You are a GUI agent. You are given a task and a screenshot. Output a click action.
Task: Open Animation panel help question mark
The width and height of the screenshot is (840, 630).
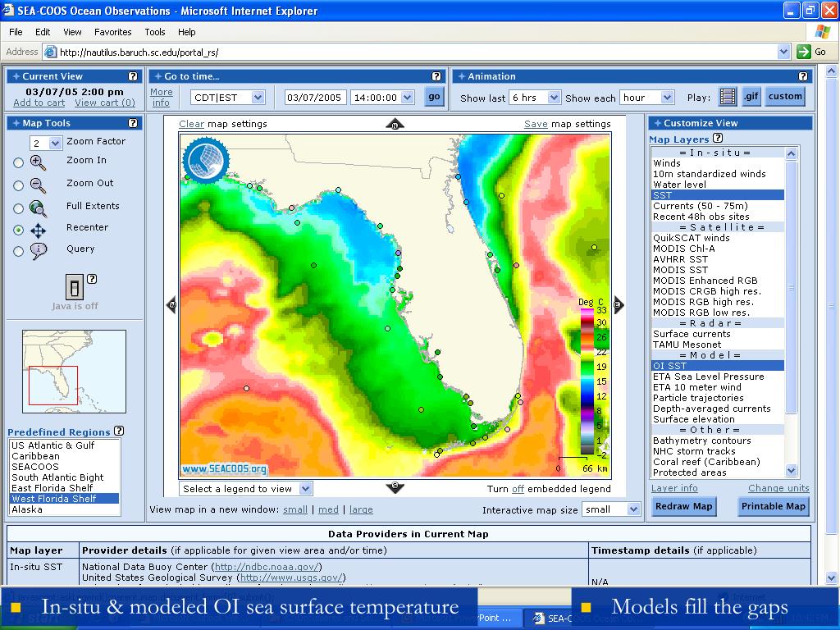click(802, 76)
